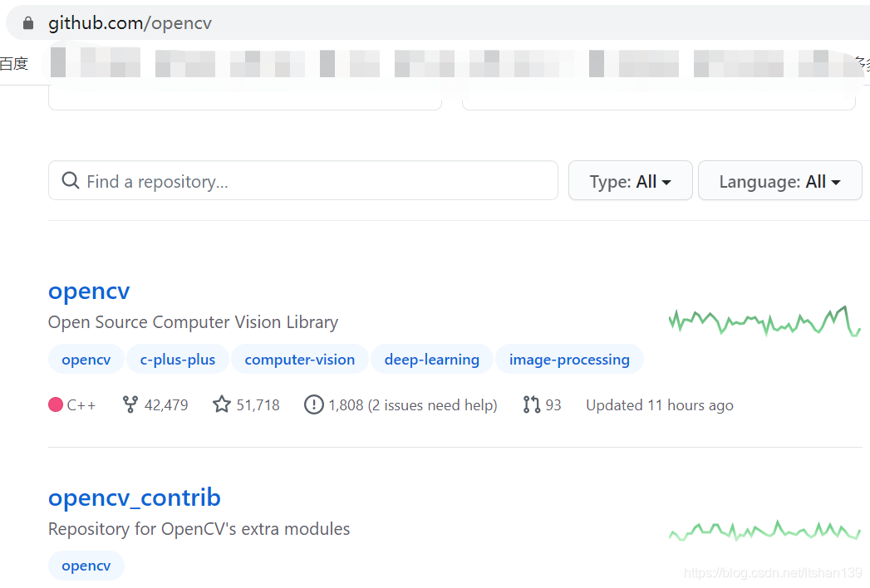This screenshot has height=588, width=870.
Task: Click the red C++ language dot
Action: click(56, 404)
